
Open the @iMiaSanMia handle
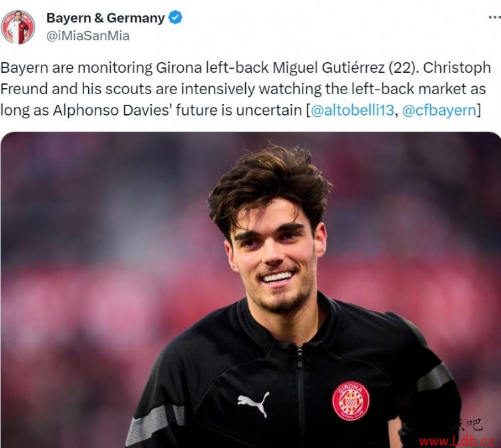(x=88, y=36)
